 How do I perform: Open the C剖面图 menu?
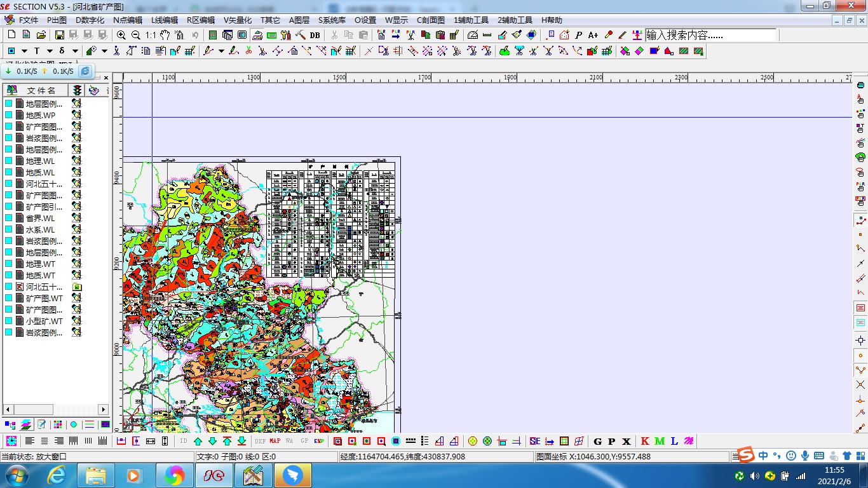(x=431, y=20)
